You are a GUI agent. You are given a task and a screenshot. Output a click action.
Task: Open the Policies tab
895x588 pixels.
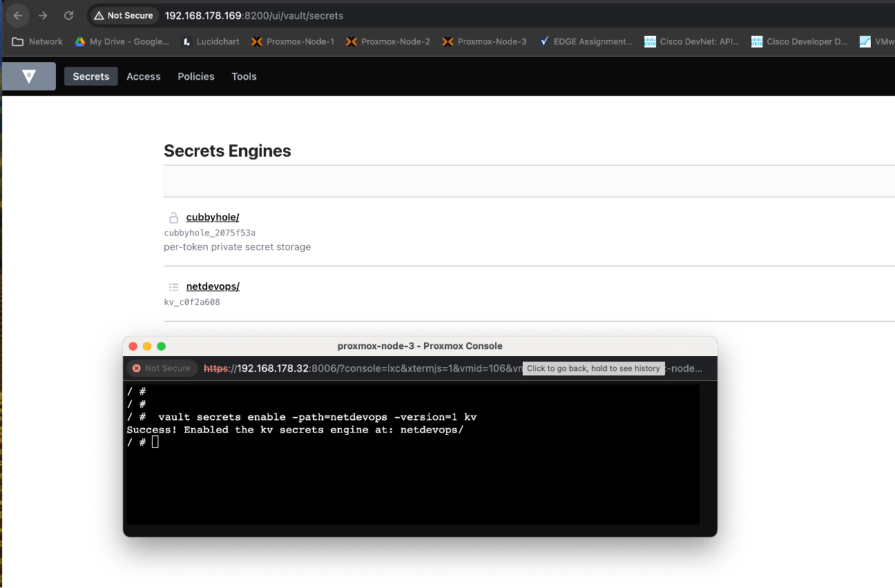[196, 77]
